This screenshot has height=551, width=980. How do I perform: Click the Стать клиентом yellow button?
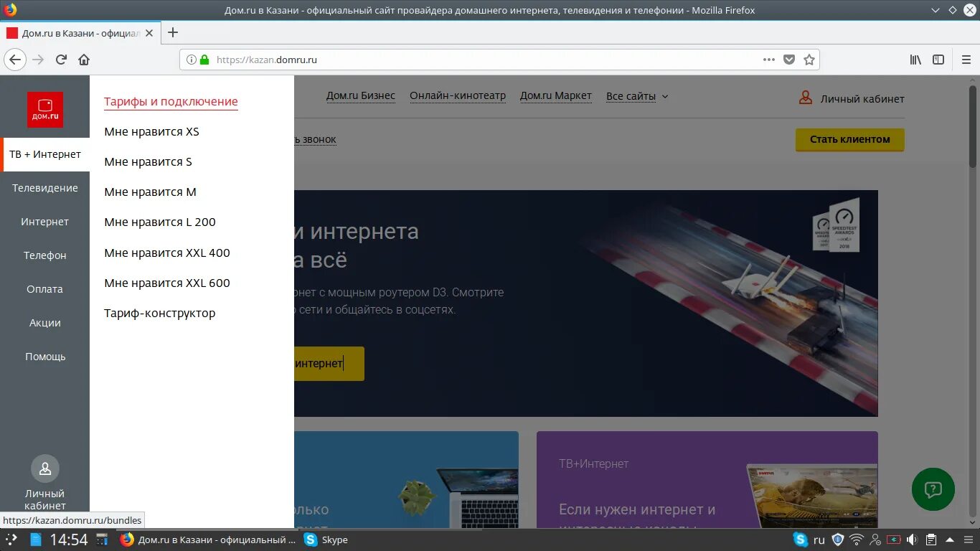[x=850, y=139]
